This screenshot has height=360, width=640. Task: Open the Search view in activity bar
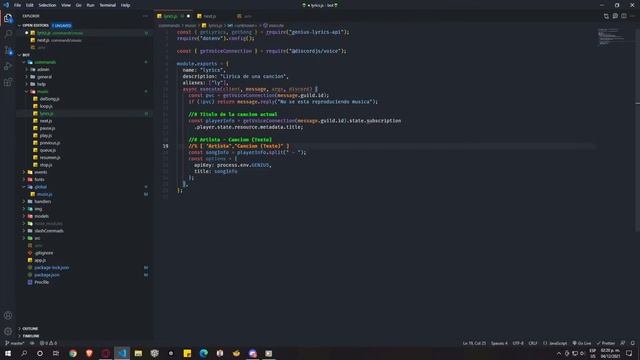[x=8, y=34]
